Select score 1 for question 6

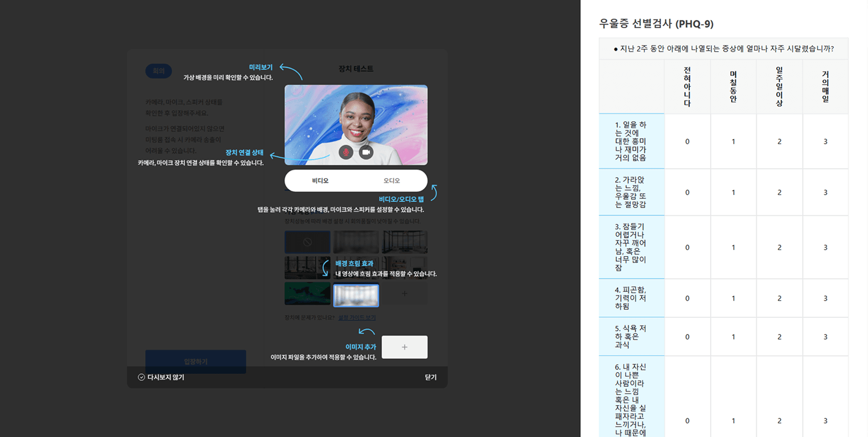[733, 421]
